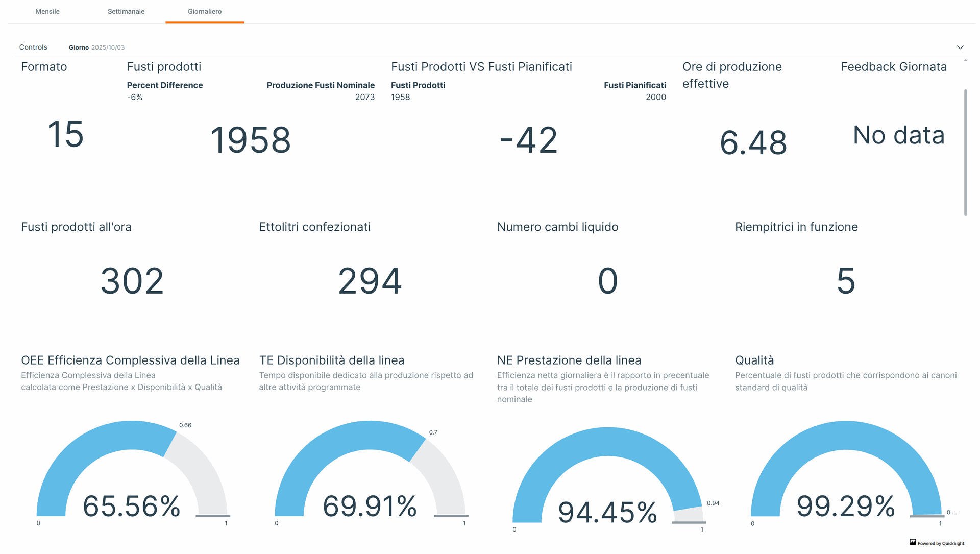The width and height of the screenshot is (980, 554).
Task: Click the 99.29% Qualità gauge value
Action: [x=846, y=506]
